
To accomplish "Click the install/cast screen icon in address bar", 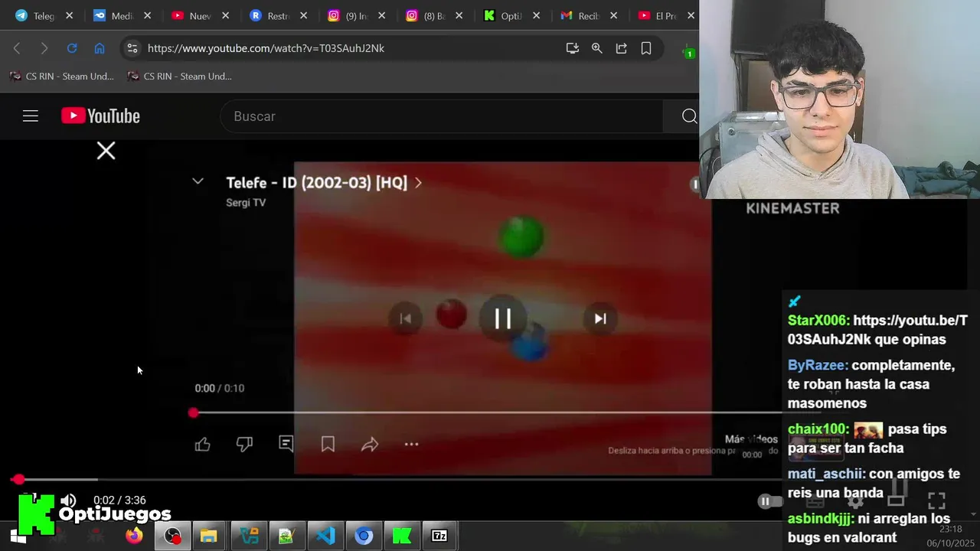I will [x=572, y=48].
